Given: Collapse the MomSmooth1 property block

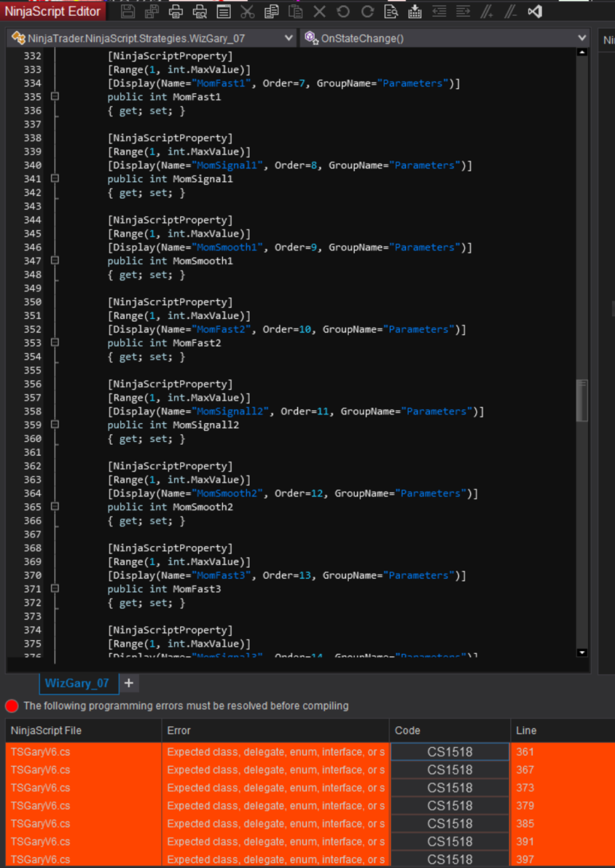Looking at the screenshot, I should 54,261.
